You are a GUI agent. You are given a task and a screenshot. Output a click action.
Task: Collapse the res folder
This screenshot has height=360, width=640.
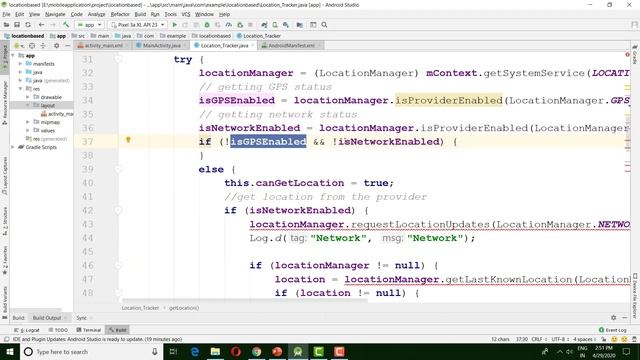[20, 89]
